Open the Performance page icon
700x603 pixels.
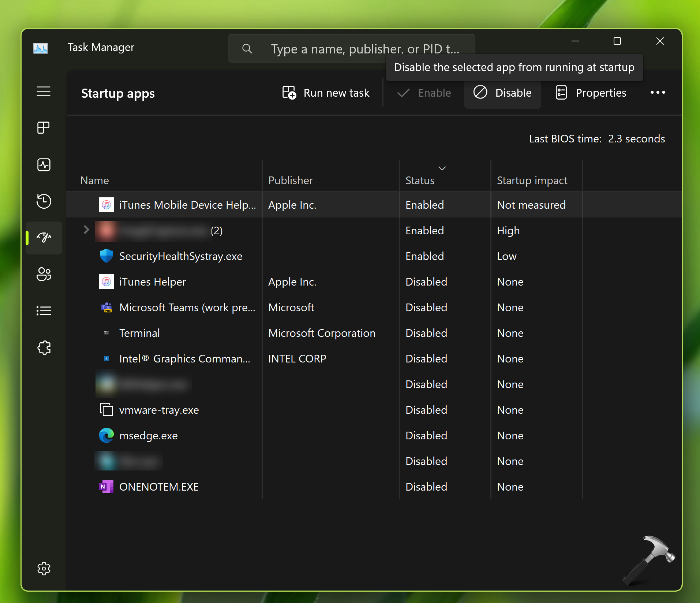(x=44, y=164)
